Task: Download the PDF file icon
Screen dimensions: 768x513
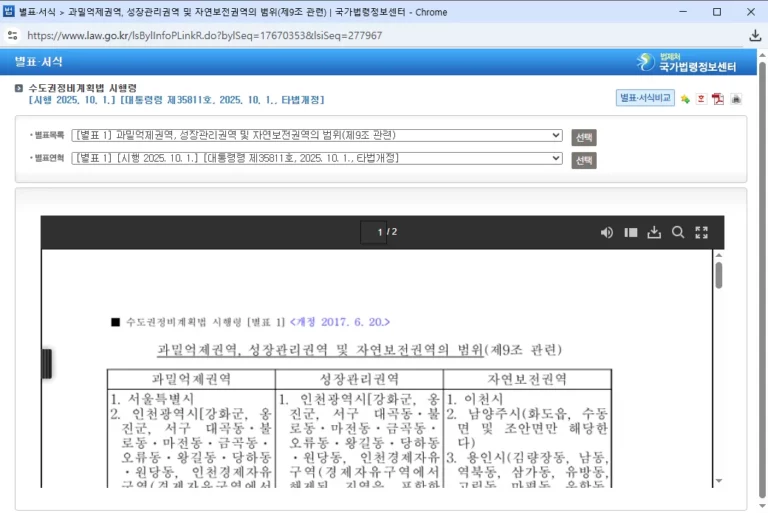Action: click(x=718, y=99)
